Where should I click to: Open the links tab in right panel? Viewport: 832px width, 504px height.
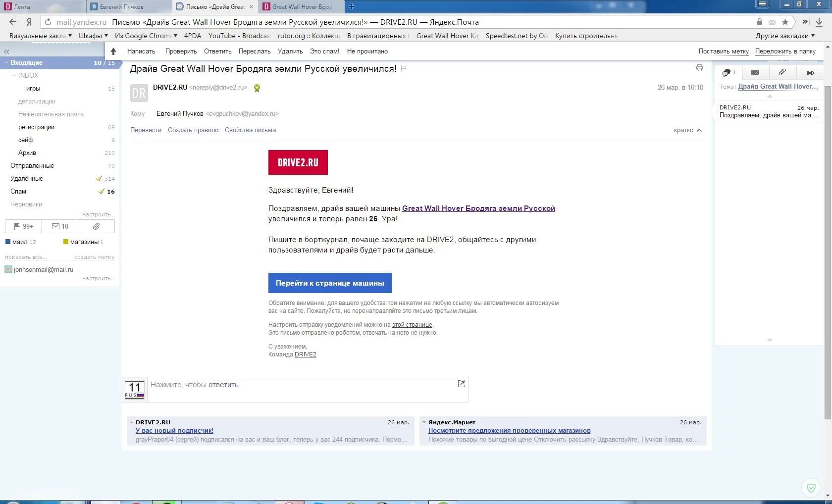coord(809,72)
